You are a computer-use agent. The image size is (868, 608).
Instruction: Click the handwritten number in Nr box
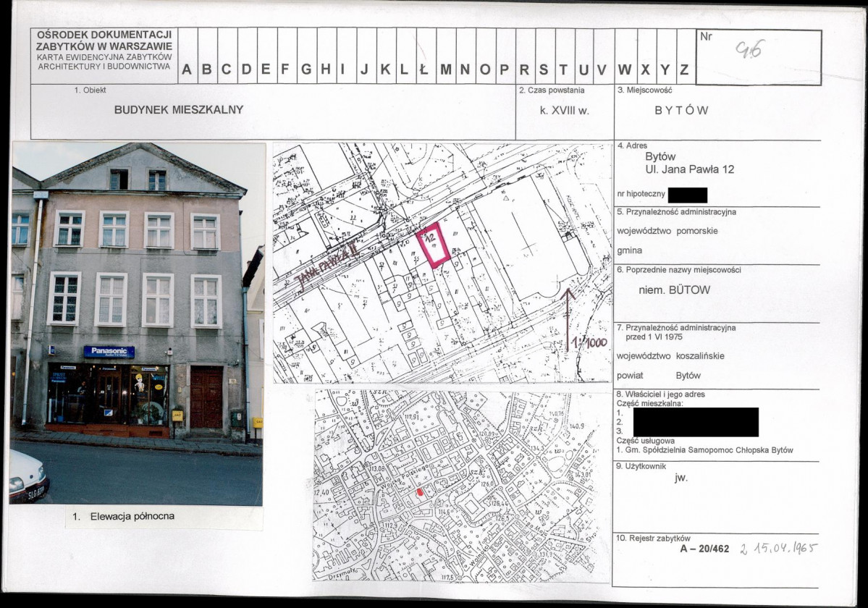coord(749,51)
